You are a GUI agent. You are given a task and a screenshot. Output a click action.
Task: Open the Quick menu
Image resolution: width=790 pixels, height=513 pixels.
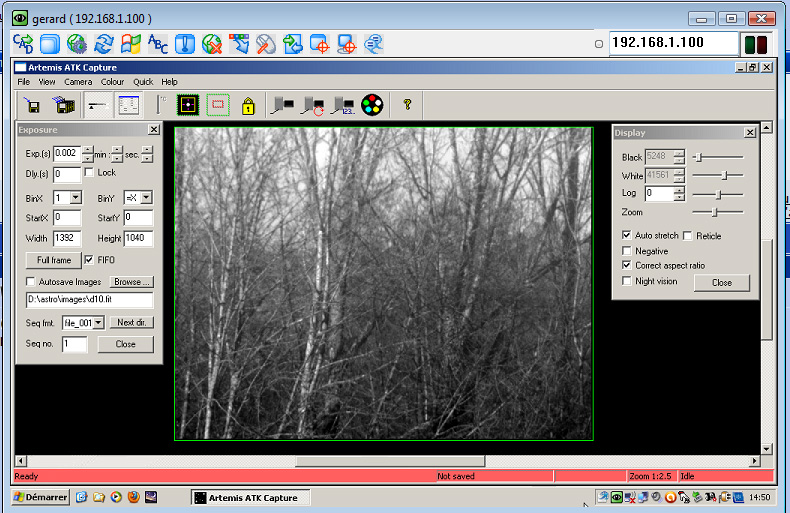click(x=143, y=82)
